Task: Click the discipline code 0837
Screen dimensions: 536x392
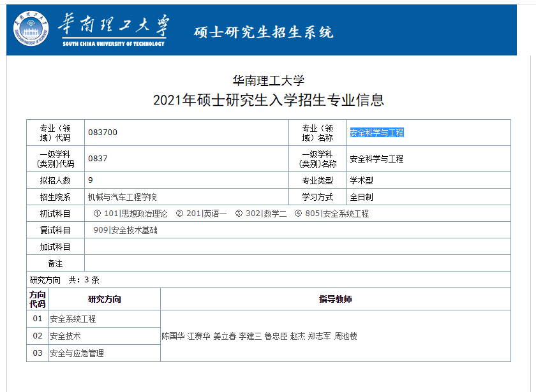Action: click(x=98, y=159)
